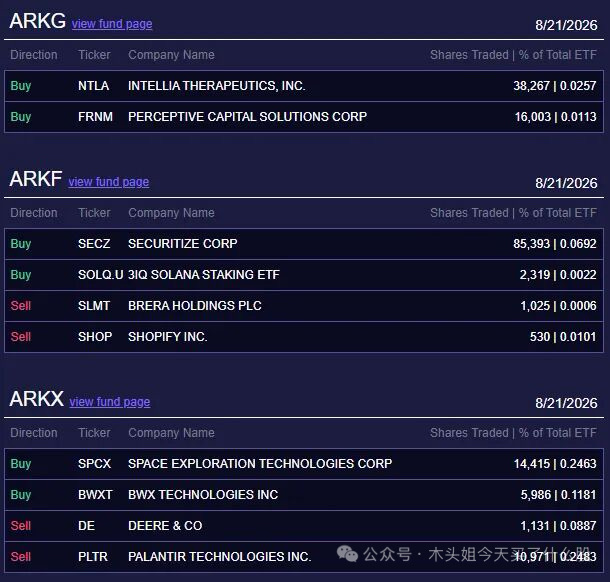Open the ARKF view fund page link
Screen dimensions: 610x582
pos(109,182)
